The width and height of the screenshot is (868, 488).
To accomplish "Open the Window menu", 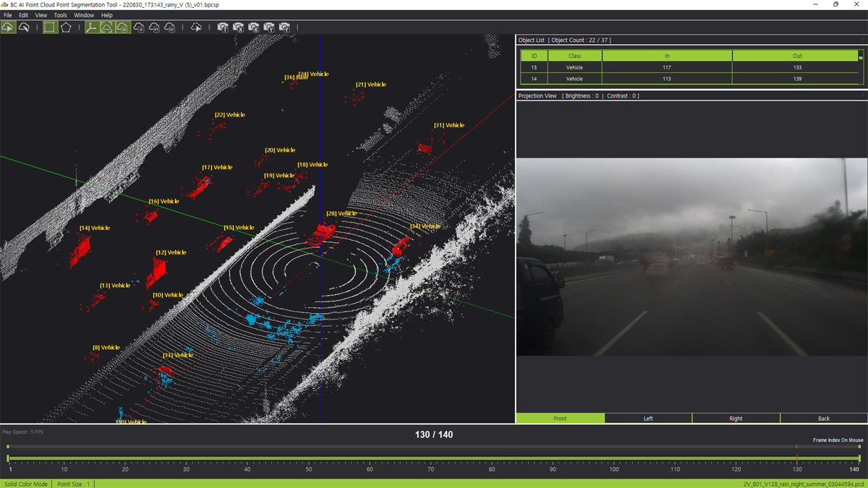I will point(84,15).
